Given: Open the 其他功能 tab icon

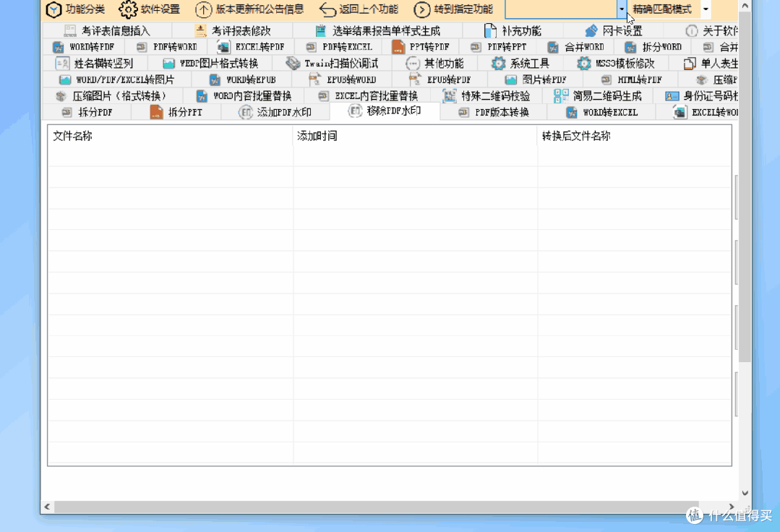Looking at the screenshot, I should 412,64.
